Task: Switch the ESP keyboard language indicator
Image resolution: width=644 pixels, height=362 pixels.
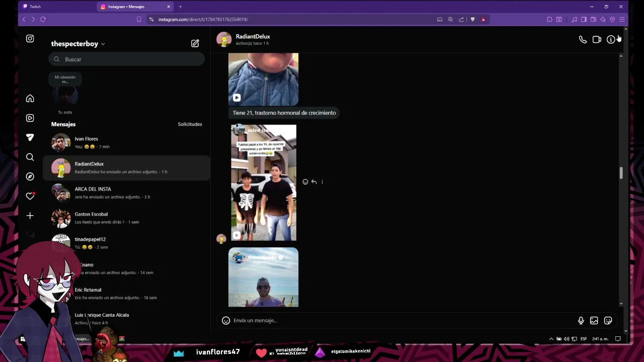Action: [x=584, y=339]
